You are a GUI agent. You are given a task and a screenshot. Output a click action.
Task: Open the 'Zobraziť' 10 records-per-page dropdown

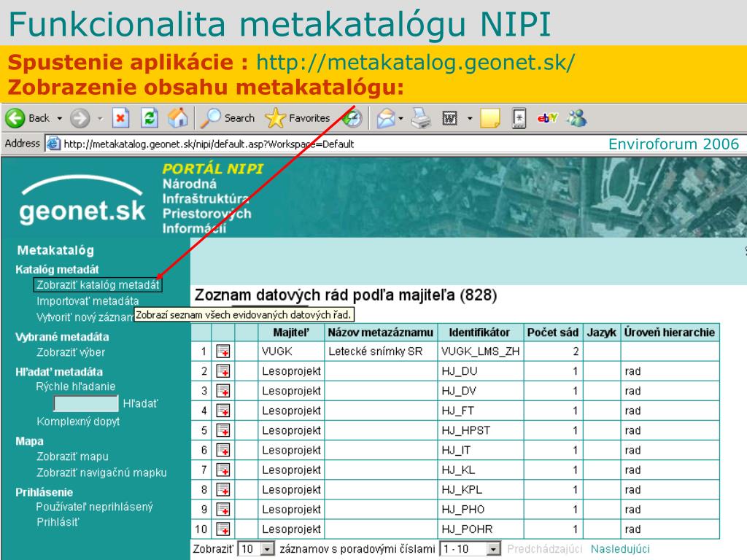click(x=256, y=549)
